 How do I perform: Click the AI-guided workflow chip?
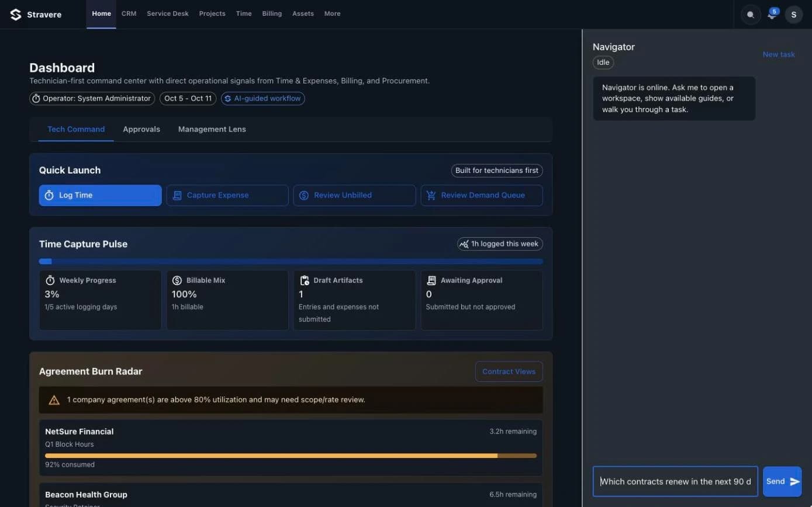pos(263,99)
